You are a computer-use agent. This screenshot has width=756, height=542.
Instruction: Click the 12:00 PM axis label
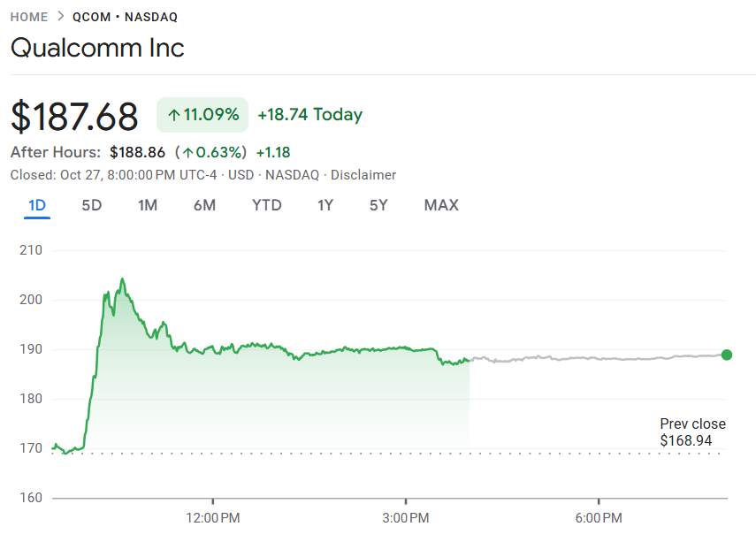213,517
